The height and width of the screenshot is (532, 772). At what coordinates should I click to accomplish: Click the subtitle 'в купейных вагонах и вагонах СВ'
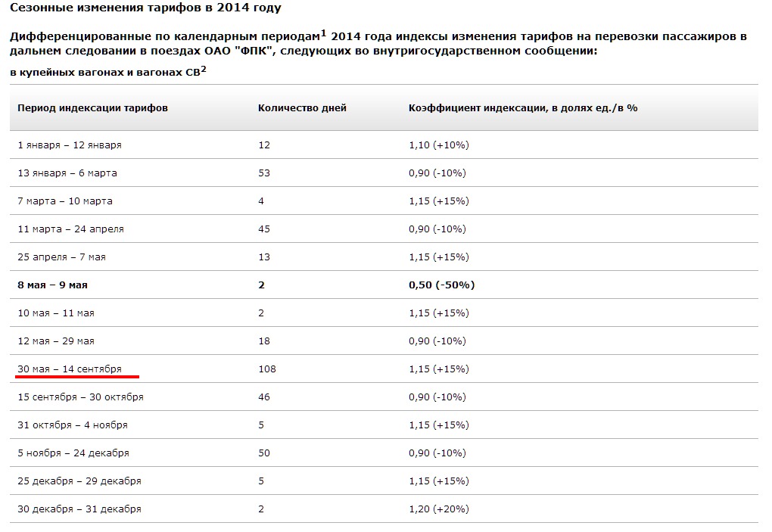[104, 73]
